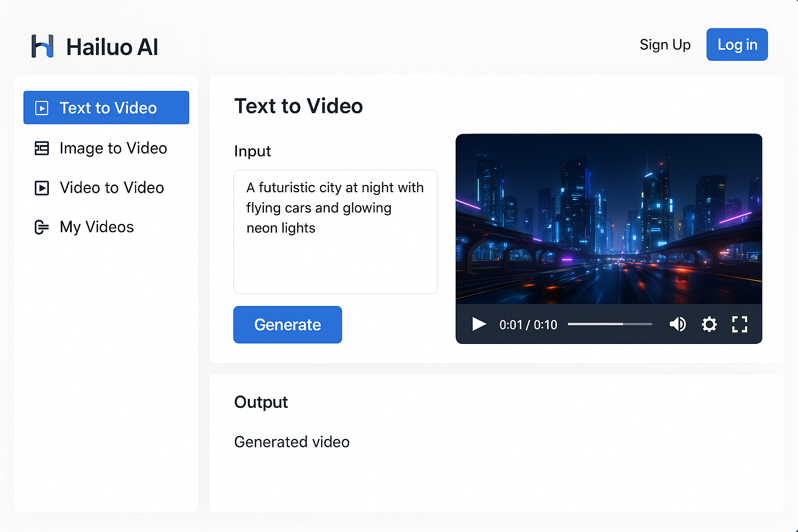Image resolution: width=798 pixels, height=532 pixels.
Task: Play the futuristic city video
Action: click(478, 324)
